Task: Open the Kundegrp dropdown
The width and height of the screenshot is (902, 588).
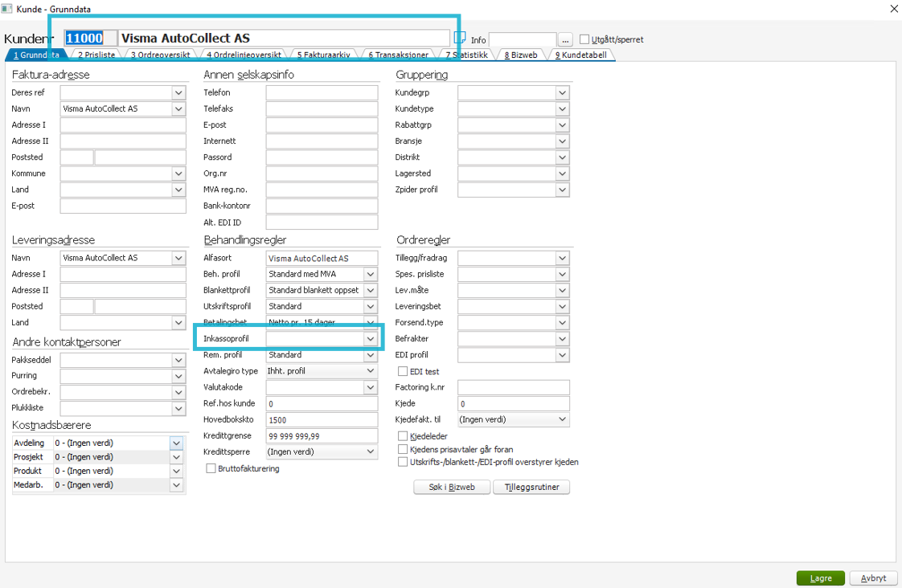Action: tap(563, 92)
